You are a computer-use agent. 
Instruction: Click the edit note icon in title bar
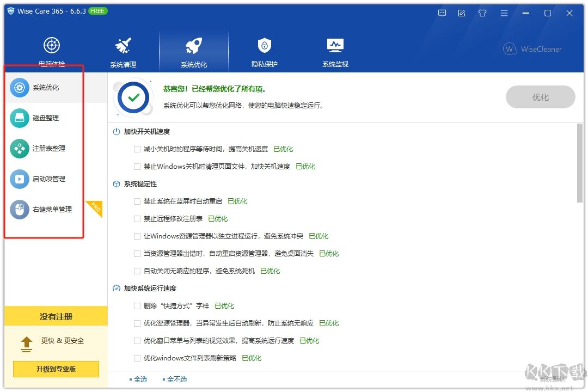click(462, 13)
